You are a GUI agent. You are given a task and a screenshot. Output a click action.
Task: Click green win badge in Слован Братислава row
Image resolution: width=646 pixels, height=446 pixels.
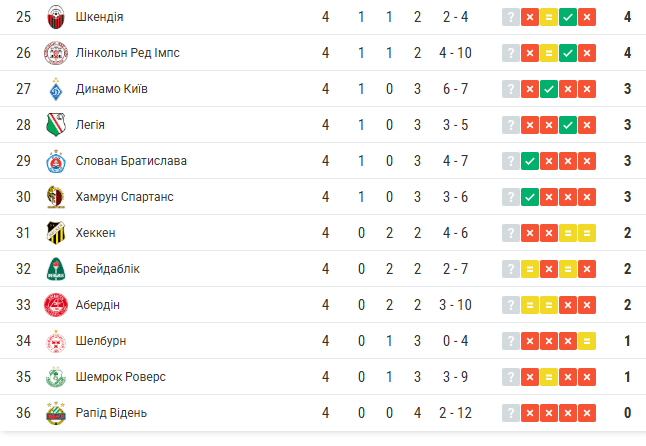530,161
